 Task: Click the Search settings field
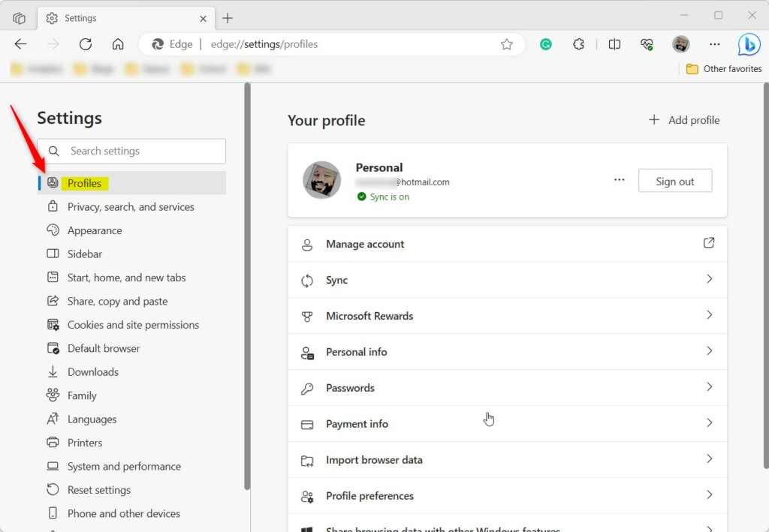coord(131,151)
